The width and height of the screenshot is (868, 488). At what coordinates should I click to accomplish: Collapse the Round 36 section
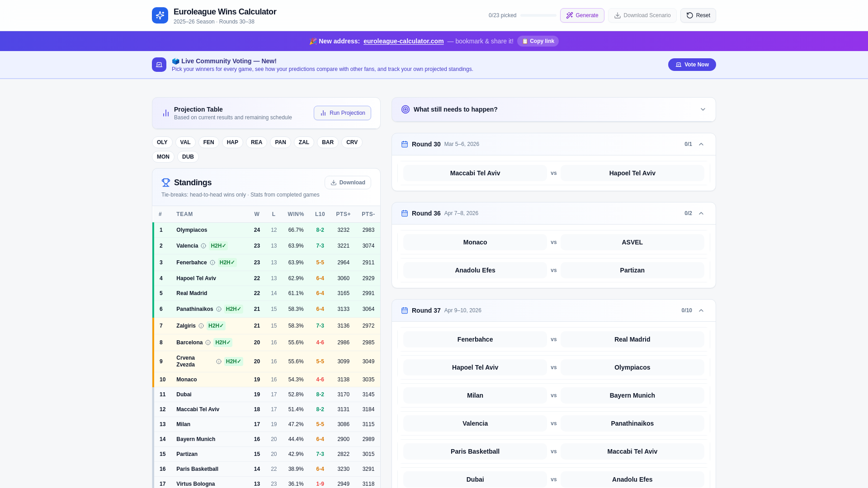click(x=701, y=213)
